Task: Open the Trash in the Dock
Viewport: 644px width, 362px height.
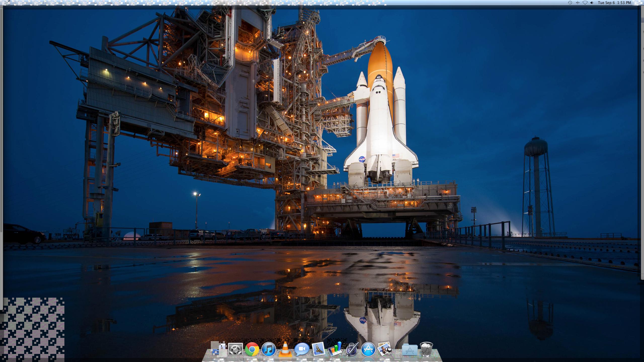Action: pyautogui.click(x=426, y=349)
